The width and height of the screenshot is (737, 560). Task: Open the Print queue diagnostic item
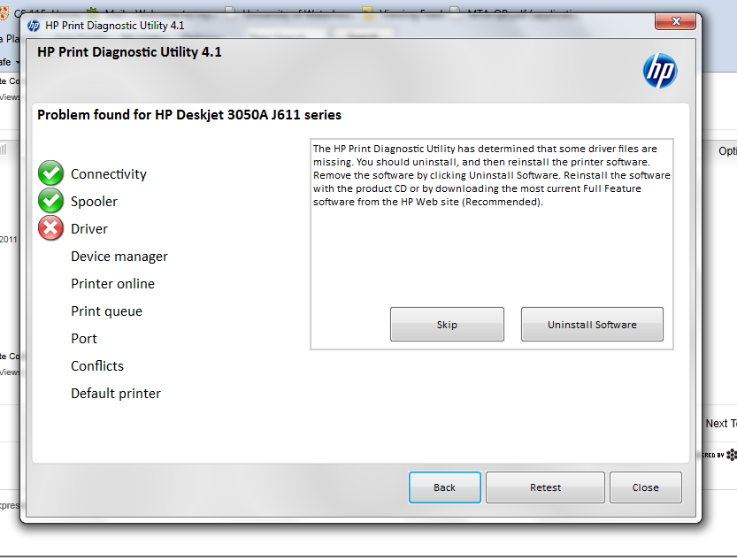[x=106, y=311]
